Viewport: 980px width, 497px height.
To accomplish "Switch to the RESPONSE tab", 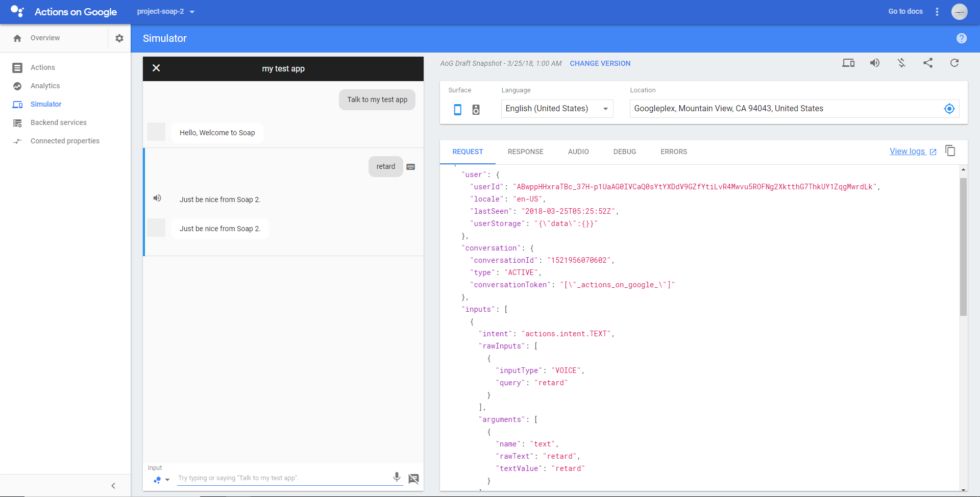I will (x=525, y=152).
